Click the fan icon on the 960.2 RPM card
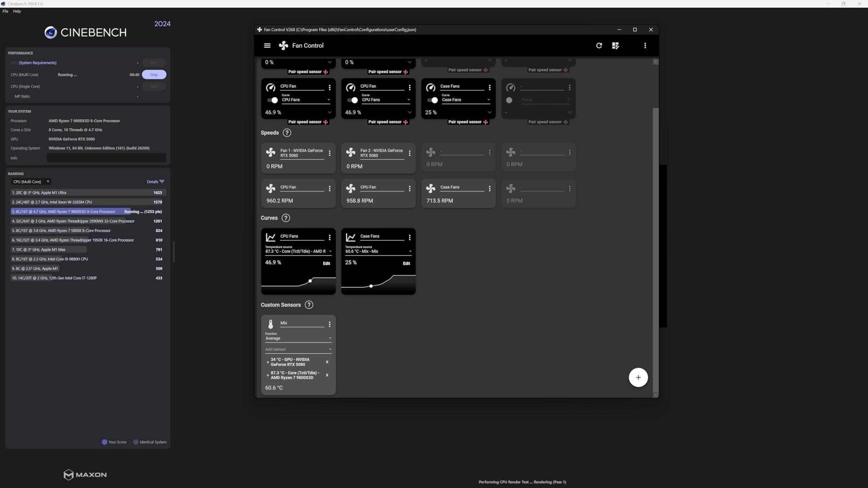Viewport: 868px width, 488px height. click(271, 188)
